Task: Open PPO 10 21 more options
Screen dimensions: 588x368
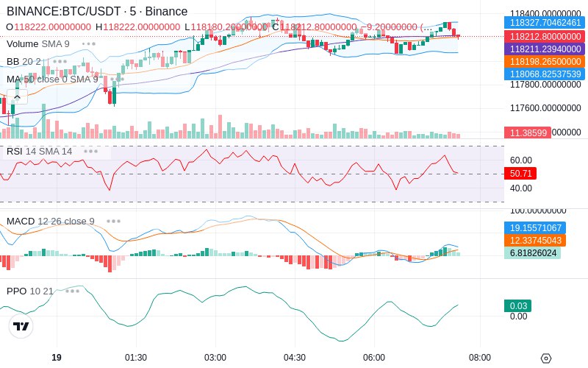Action: [x=72, y=291]
